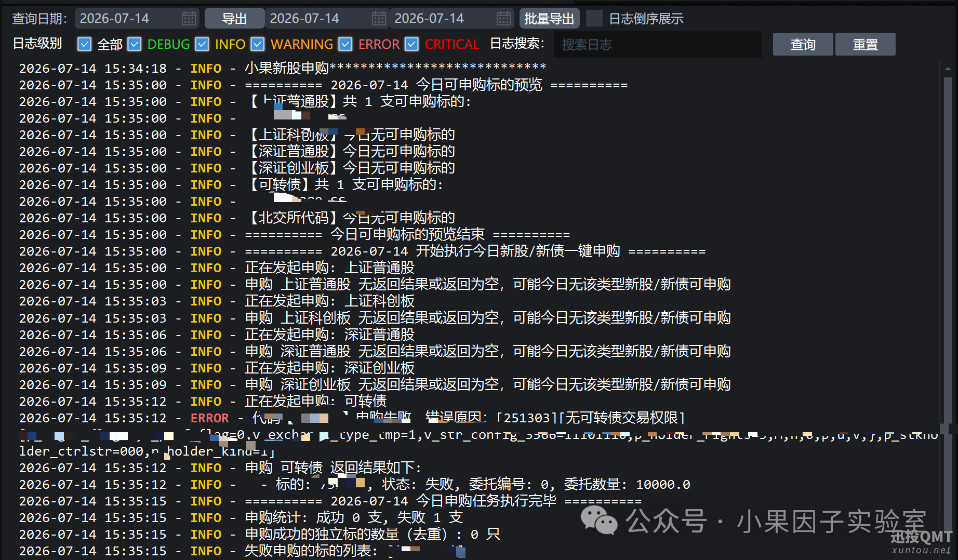Open calendar for batch export start date
Image resolution: width=958 pixels, height=560 pixels.
(379, 19)
